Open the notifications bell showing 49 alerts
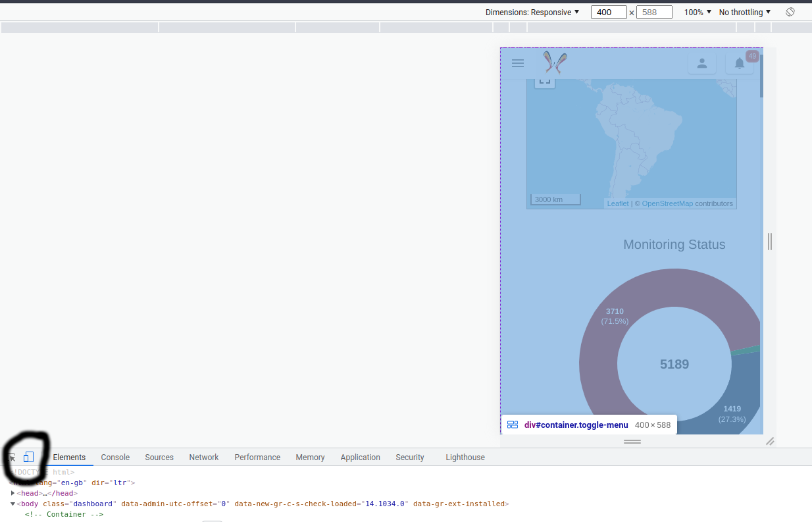The height and width of the screenshot is (522, 812). 738,63
